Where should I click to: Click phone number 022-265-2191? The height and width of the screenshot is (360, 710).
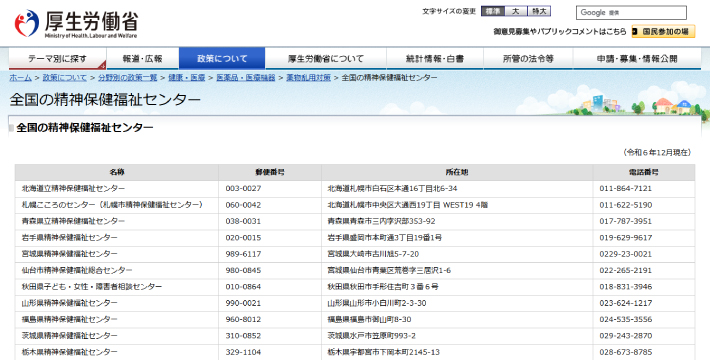625,270
